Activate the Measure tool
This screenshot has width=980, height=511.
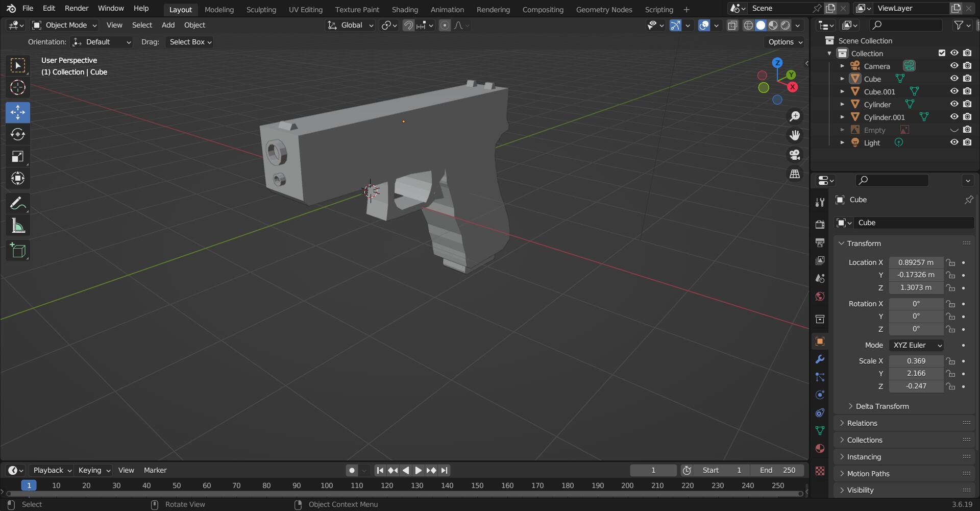coord(18,226)
